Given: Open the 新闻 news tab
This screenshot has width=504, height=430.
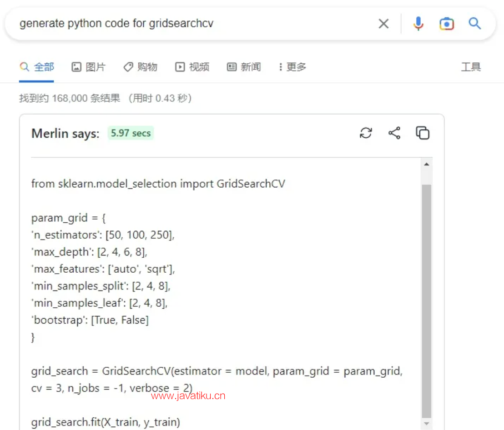Looking at the screenshot, I should pos(244,67).
